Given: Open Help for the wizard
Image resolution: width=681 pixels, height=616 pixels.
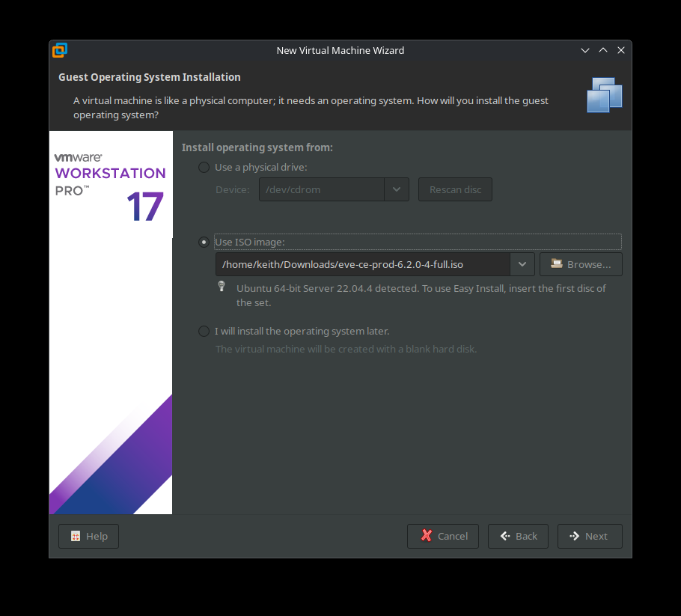Looking at the screenshot, I should [x=88, y=536].
